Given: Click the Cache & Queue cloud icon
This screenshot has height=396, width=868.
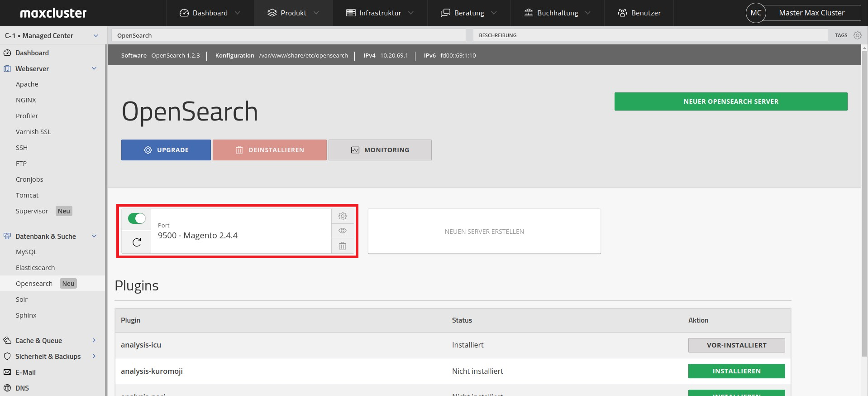Looking at the screenshot, I should pos(7,341).
